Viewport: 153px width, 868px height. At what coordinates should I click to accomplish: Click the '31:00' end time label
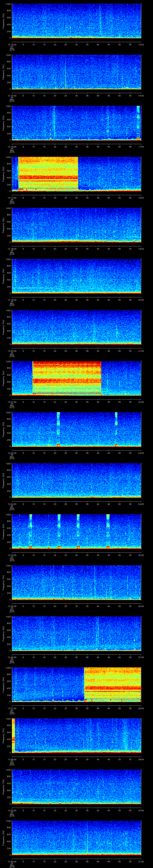click(x=141, y=861)
